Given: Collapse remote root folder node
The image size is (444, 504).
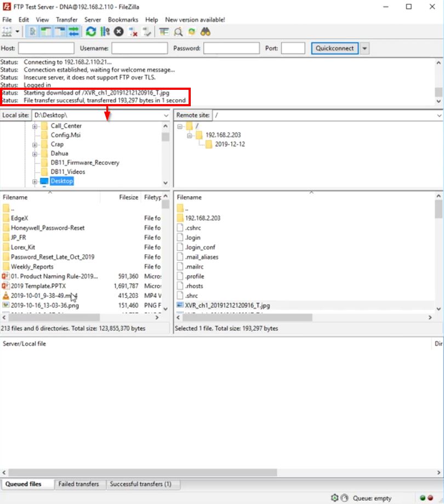Looking at the screenshot, I should [180, 127].
